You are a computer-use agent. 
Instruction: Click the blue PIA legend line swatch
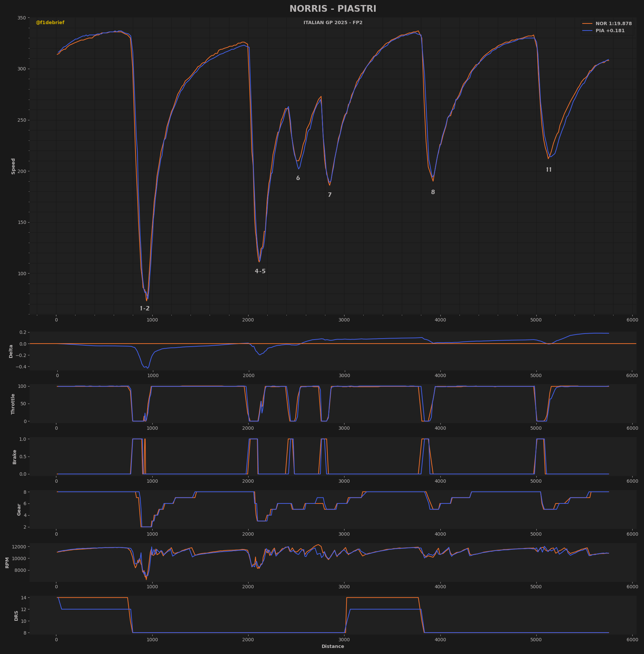[x=587, y=31]
